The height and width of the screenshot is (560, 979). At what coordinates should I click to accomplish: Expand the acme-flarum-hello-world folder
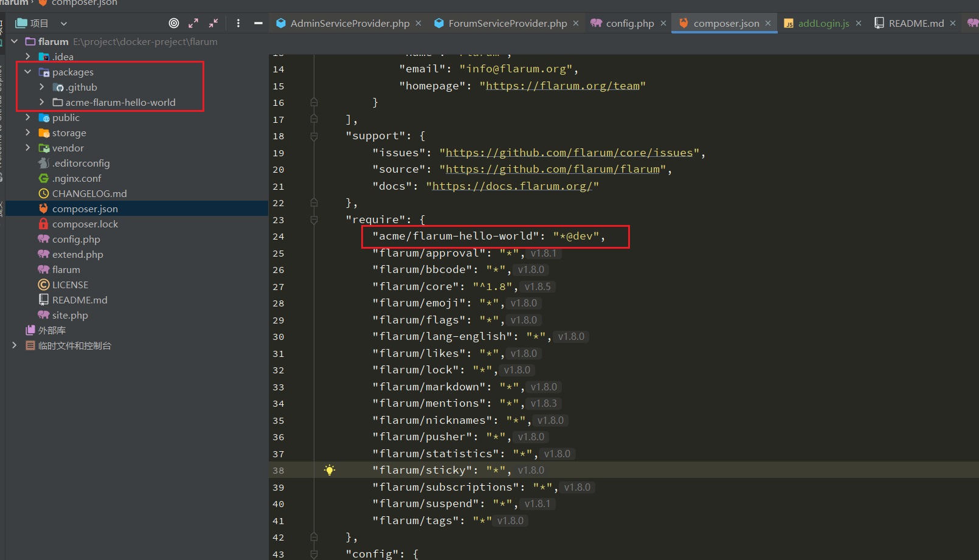(41, 102)
